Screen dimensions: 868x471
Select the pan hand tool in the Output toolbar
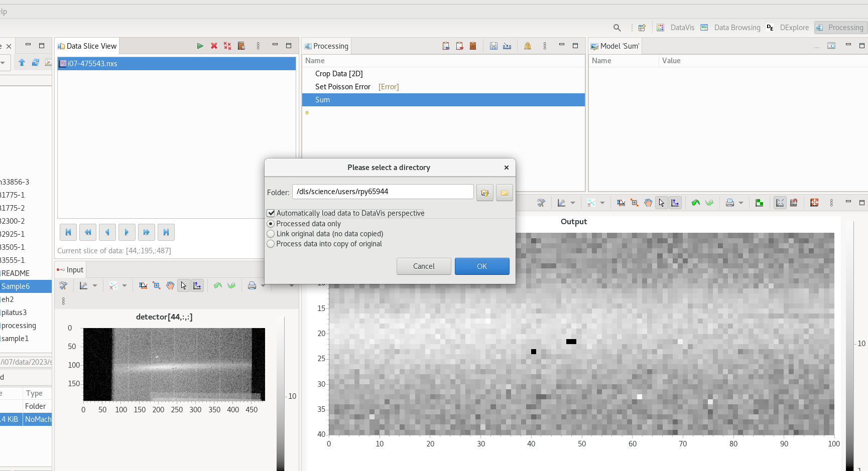pos(648,203)
